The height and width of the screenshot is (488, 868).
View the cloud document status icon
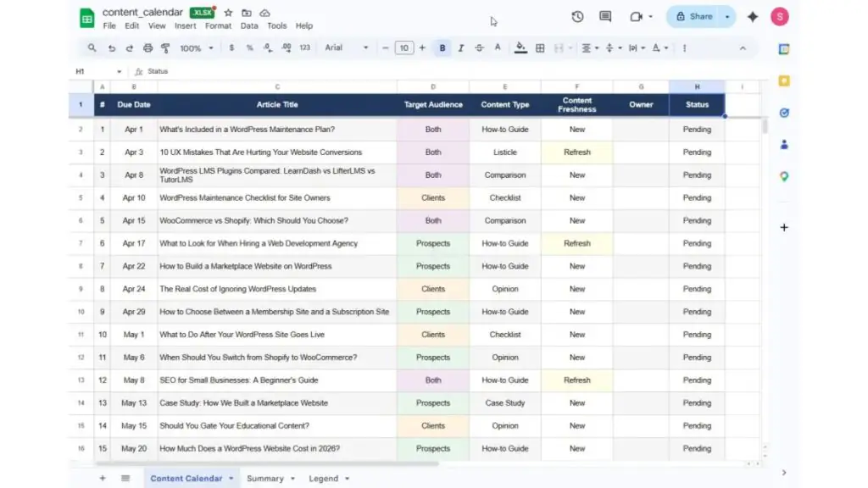pos(264,13)
